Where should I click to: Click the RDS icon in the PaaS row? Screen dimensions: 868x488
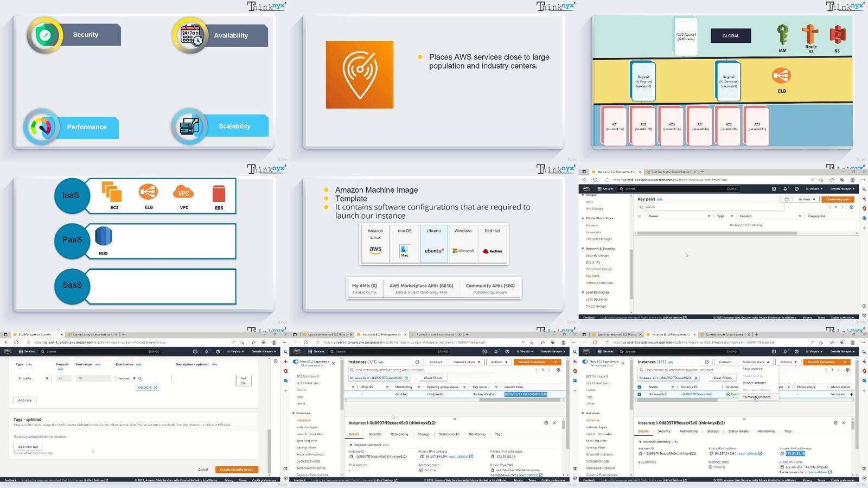(x=103, y=237)
